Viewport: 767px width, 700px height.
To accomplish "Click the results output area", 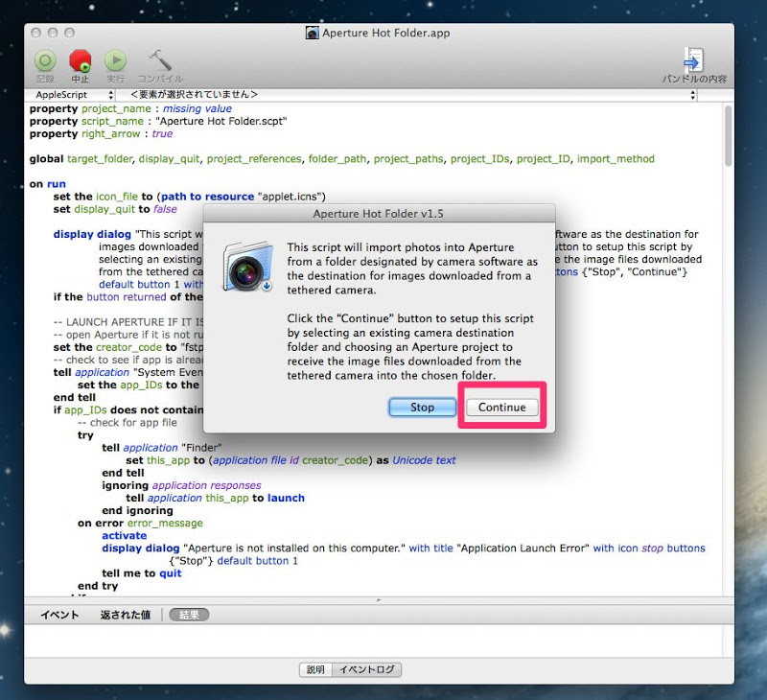I will (x=374, y=641).
